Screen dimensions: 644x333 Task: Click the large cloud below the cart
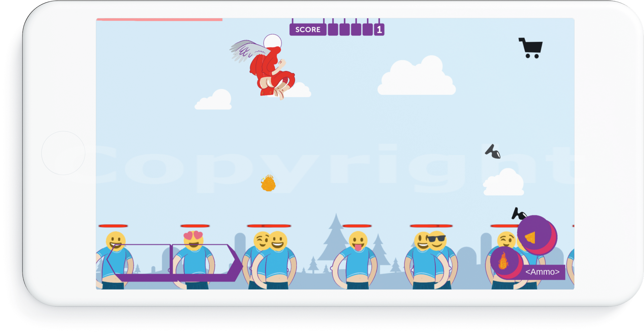click(x=417, y=78)
